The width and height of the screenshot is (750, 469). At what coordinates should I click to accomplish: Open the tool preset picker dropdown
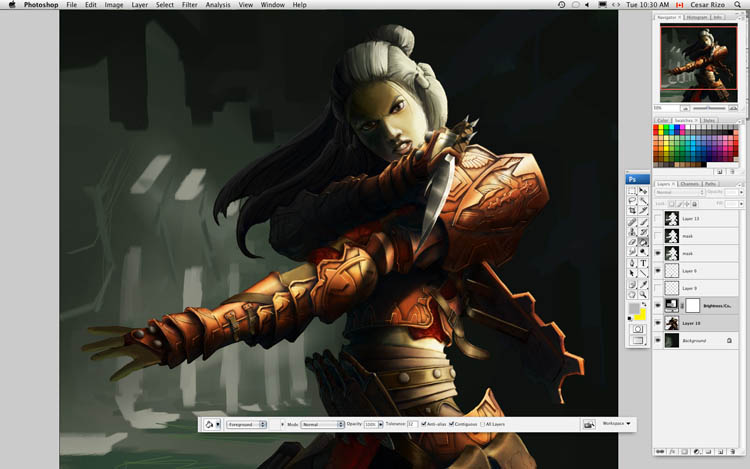click(x=218, y=425)
